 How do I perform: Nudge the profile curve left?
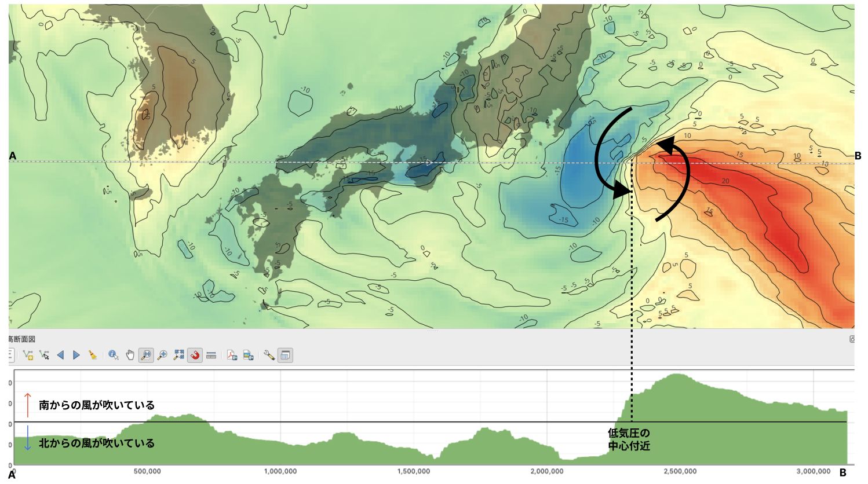pyautogui.click(x=60, y=355)
